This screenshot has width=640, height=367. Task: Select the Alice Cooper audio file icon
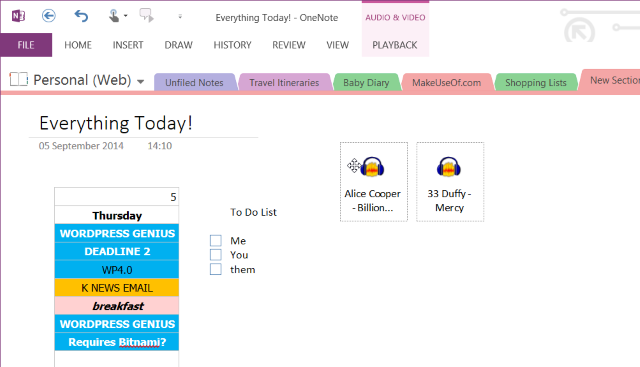tap(372, 167)
